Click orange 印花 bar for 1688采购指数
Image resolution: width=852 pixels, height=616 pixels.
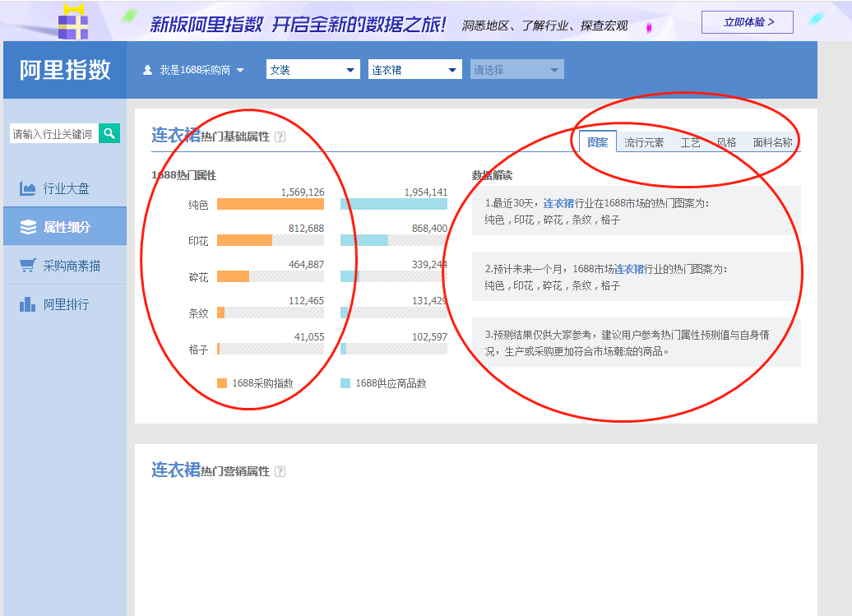coord(244,240)
